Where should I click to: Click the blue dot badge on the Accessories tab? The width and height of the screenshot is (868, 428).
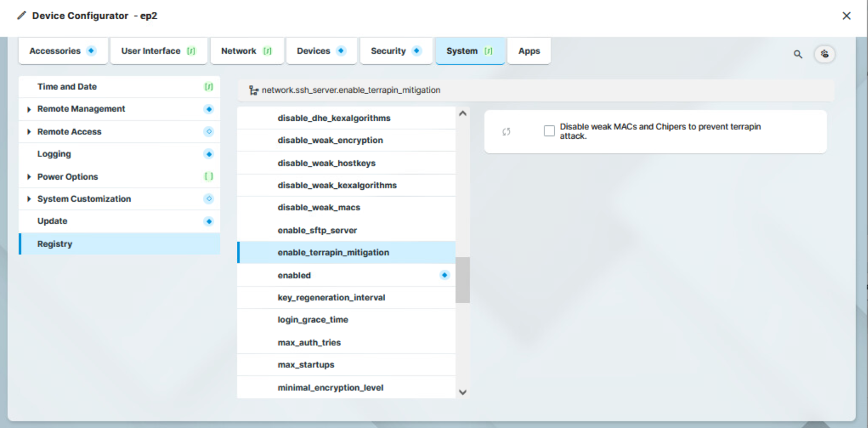click(91, 50)
